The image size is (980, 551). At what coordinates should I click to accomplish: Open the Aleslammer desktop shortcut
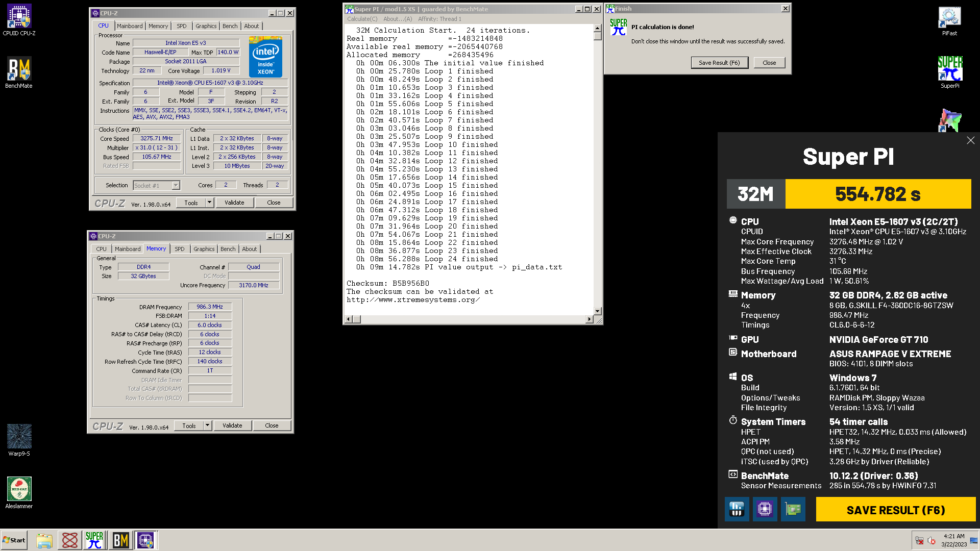coord(19,493)
